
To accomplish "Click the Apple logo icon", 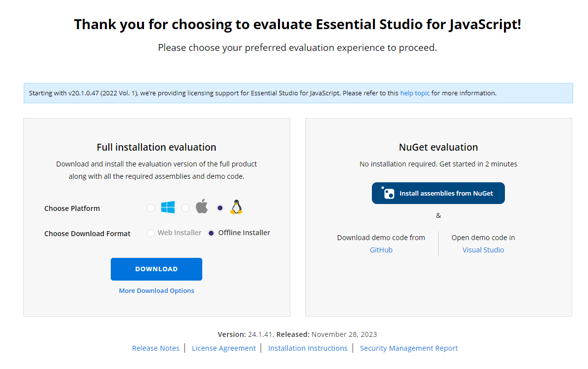I will 201,206.
